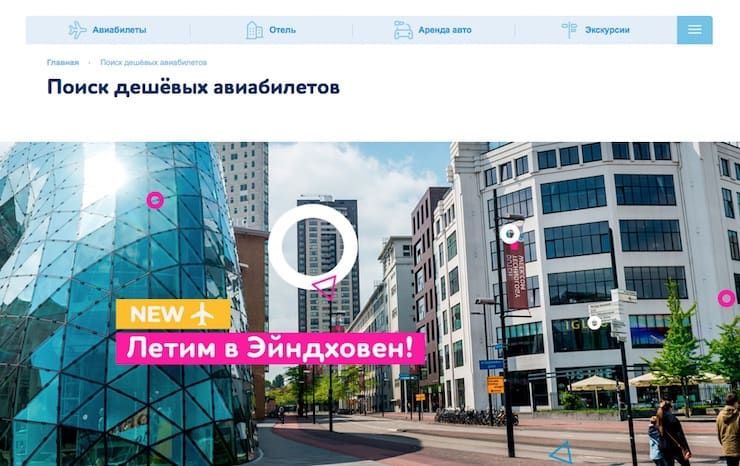Click the Главная breadcrumb link
The height and width of the screenshot is (466, 740).
tap(63, 62)
